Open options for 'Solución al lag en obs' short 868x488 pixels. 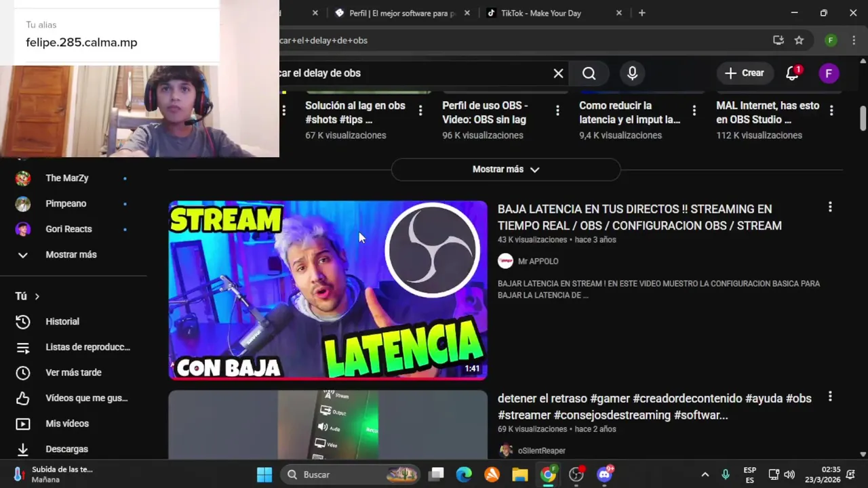(x=420, y=110)
